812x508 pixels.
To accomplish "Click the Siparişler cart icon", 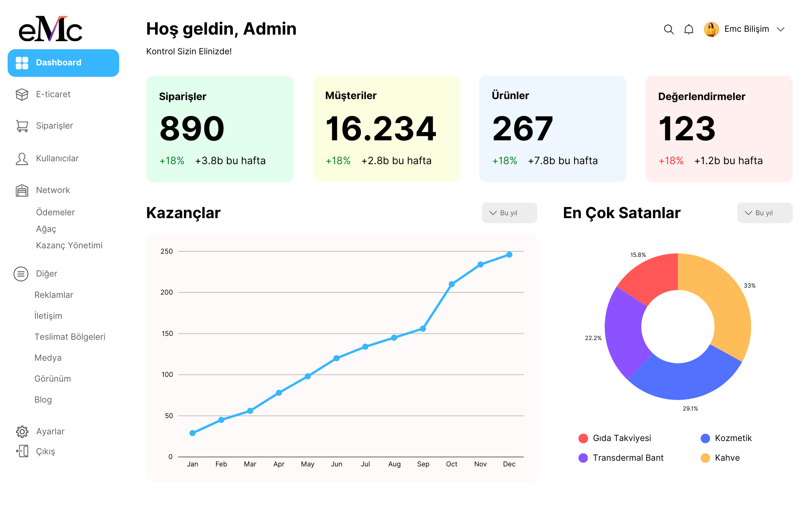I will click(x=22, y=126).
